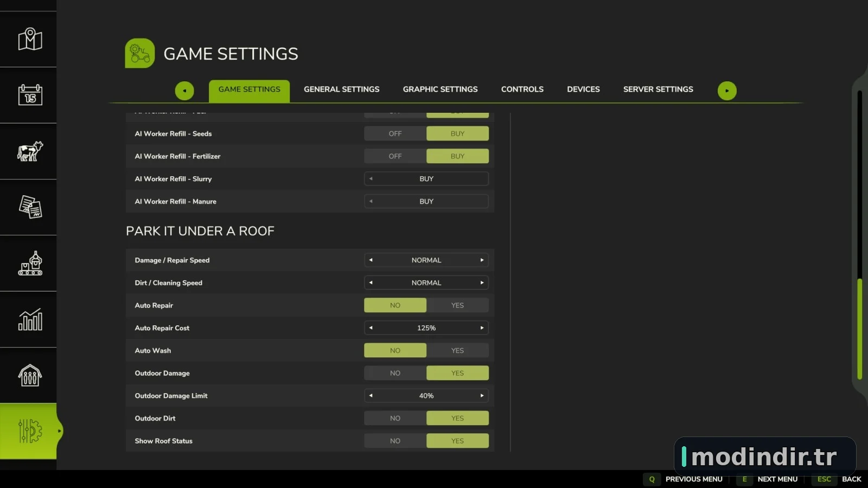This screenshot has height=488, width=868.
Task: Open the Devices tab
Action: tap(583, 89)
